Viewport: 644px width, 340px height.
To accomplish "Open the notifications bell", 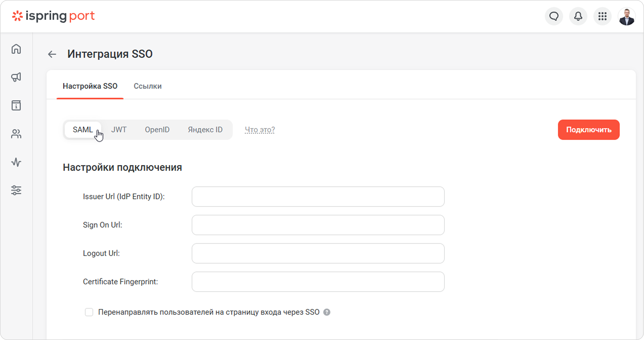I will tap(578, 16).
